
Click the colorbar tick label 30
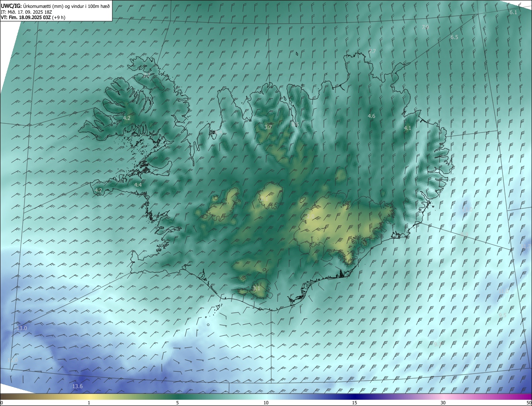[443, 403]
